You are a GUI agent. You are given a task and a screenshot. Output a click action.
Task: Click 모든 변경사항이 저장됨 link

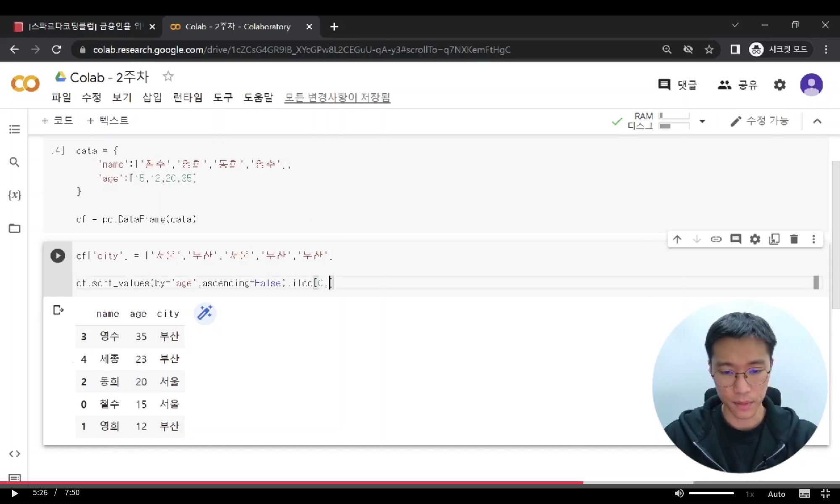click(x=337, y=97)
